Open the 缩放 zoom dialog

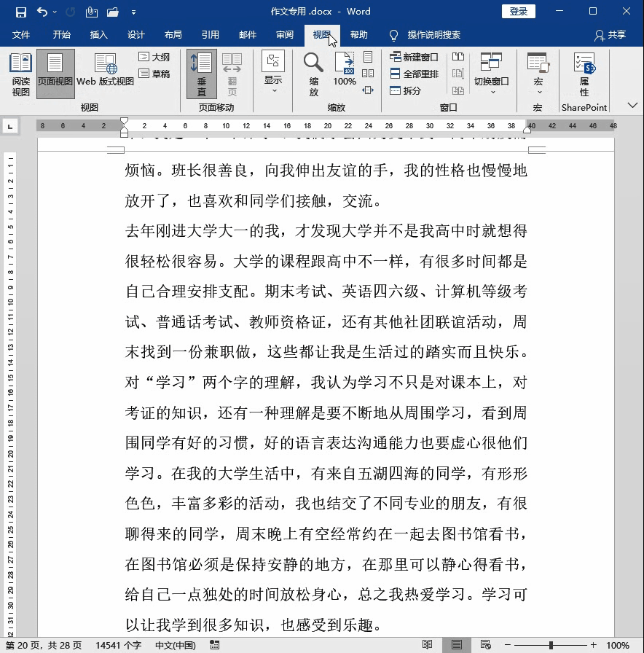pyautogui.click(x=313, y=74)
